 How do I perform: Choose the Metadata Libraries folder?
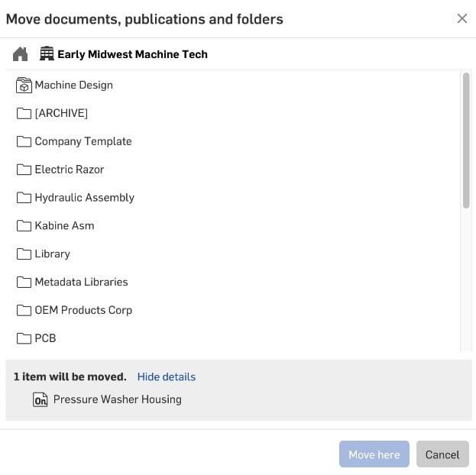pos(81,282)
